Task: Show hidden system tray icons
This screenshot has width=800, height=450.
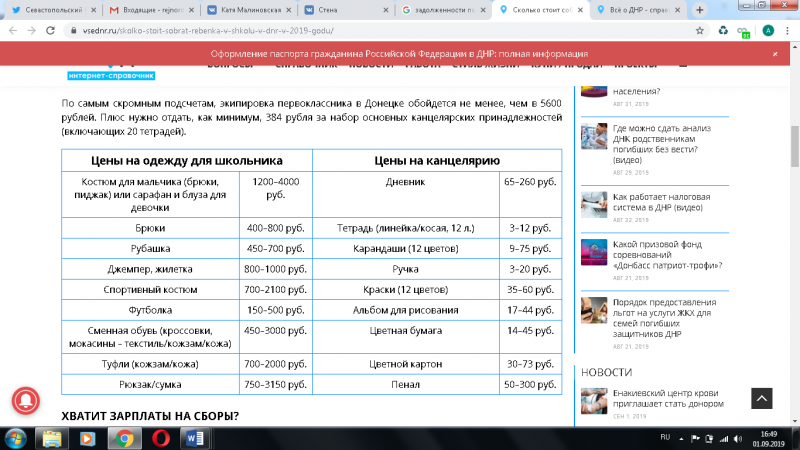Action: point(683,438)
